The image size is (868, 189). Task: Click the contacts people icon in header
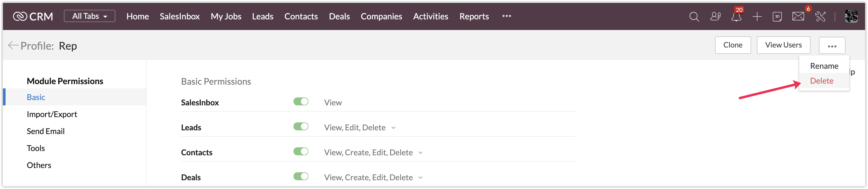(x=715, y=16)
